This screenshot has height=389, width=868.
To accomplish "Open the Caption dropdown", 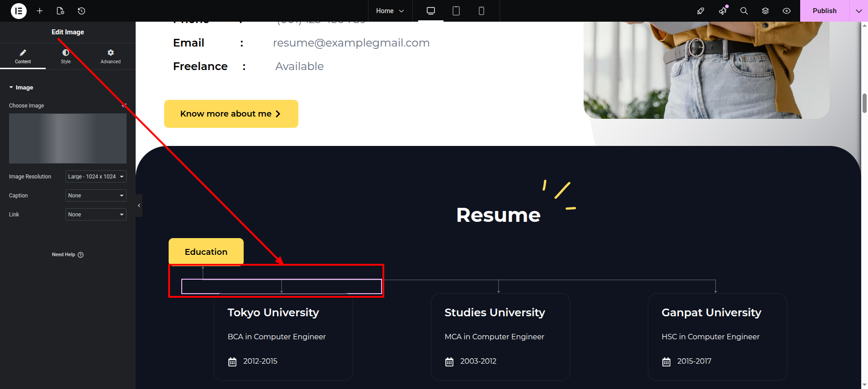I will point(96,196).
